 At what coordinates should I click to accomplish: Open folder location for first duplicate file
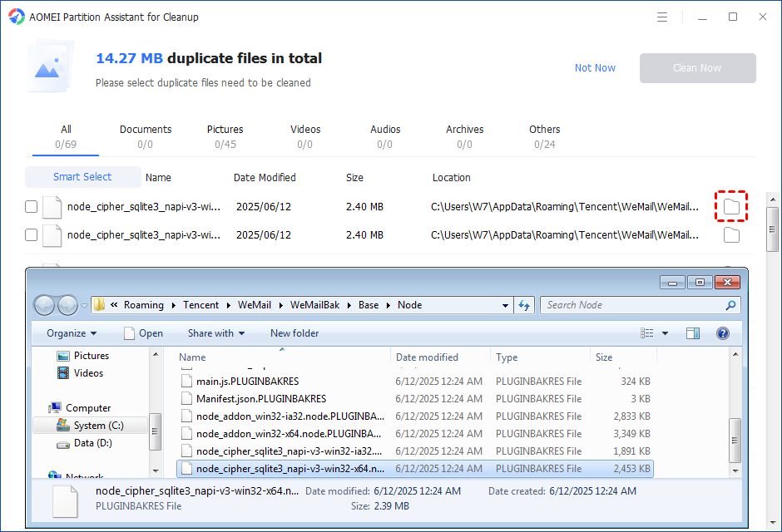pyautogui.click(x=731, y=206)
